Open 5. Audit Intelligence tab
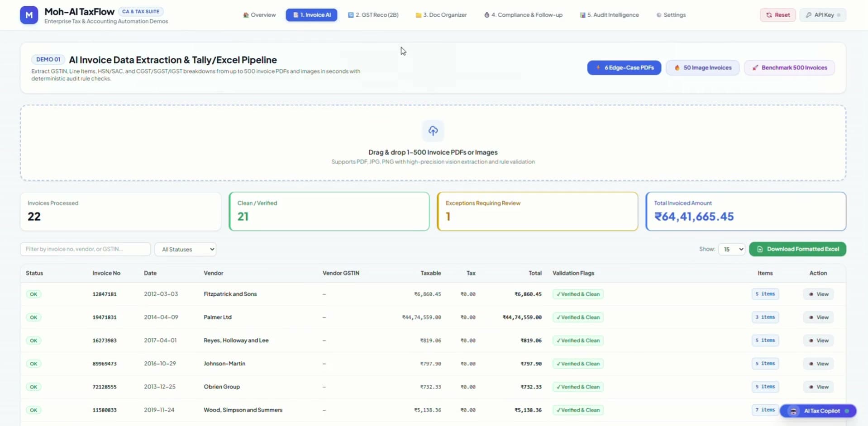868x426 pixels. (x=609, y=15)
